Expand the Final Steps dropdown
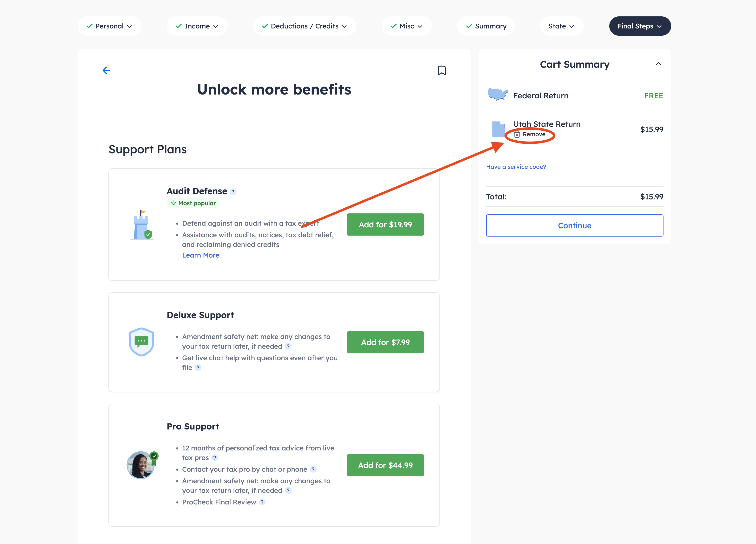The height and width of the screenshot is (544, 756). 640,26
